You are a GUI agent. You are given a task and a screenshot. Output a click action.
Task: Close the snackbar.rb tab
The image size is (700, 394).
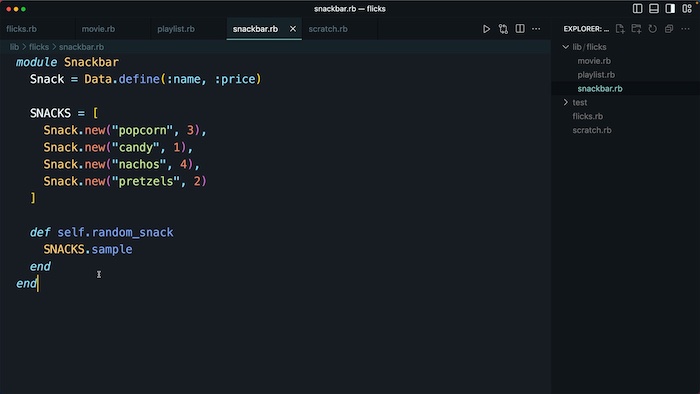(x=293, y=29)
